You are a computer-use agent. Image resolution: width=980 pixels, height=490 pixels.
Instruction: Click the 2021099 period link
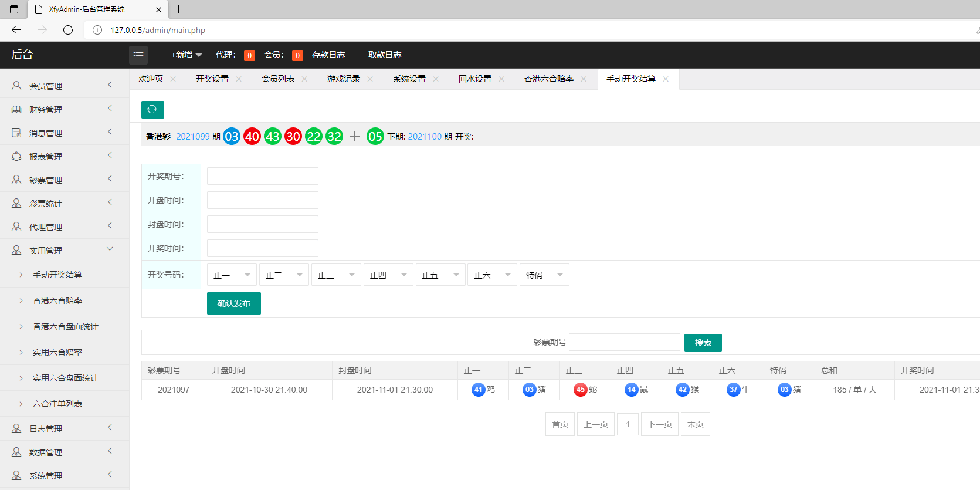point(193,136)
